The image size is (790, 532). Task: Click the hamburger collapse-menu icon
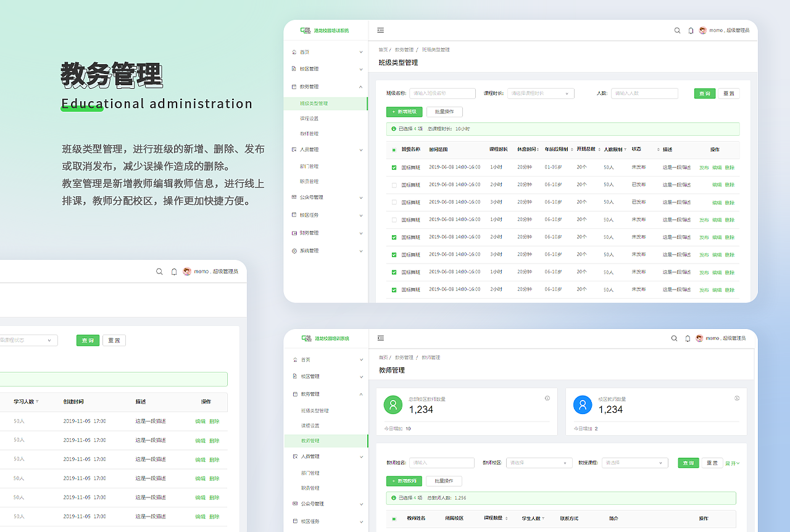[381, 30]
